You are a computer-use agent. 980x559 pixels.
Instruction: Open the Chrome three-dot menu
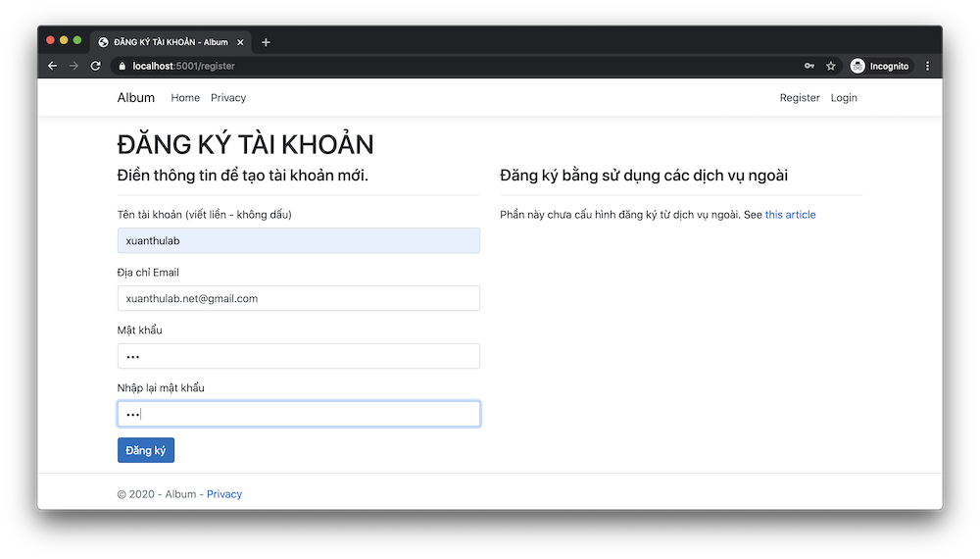[x=927, y=66]
